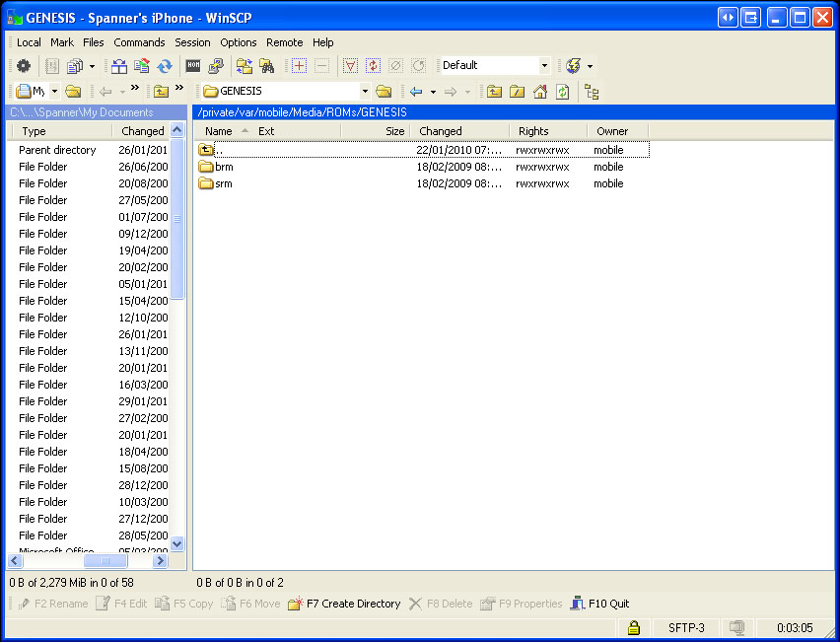Screen dimensions: 840x642
Task: Click the local Open Directory folder icon
Action: pyautogui.click(x=73, y=92)
